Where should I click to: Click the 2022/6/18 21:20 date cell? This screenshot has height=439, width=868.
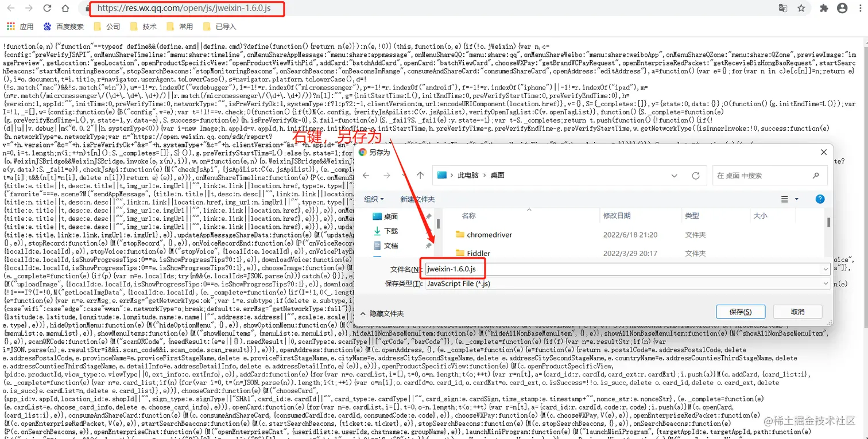pos(630,235)
